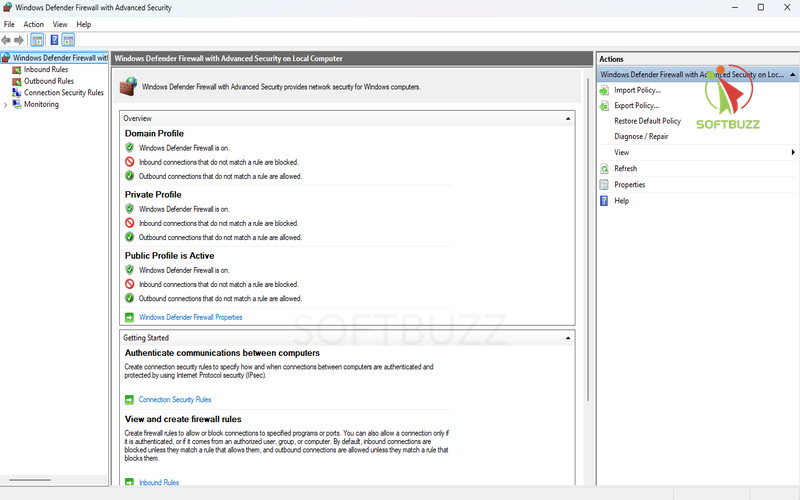Click the green check icon under Public Profile

130,298
